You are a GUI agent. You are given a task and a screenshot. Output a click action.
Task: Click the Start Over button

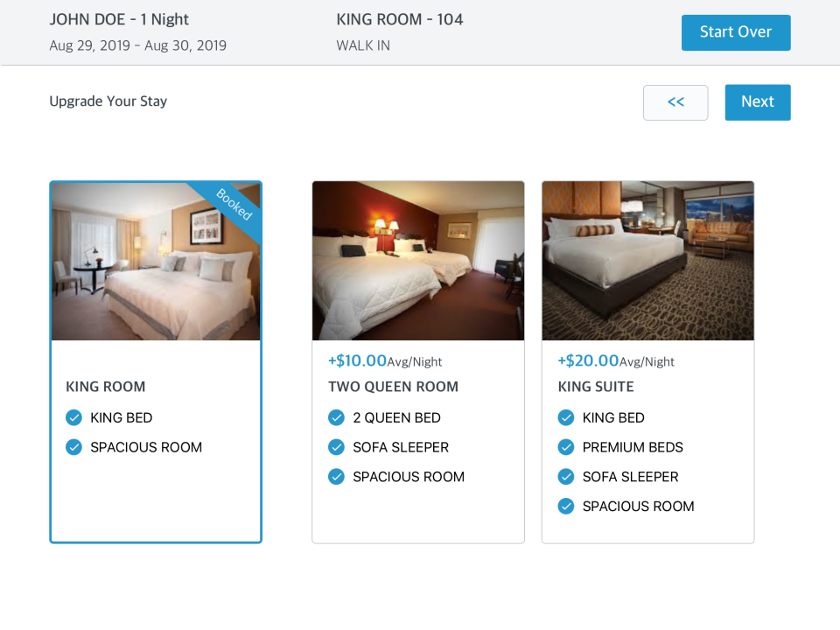click(x=736, y=32)
